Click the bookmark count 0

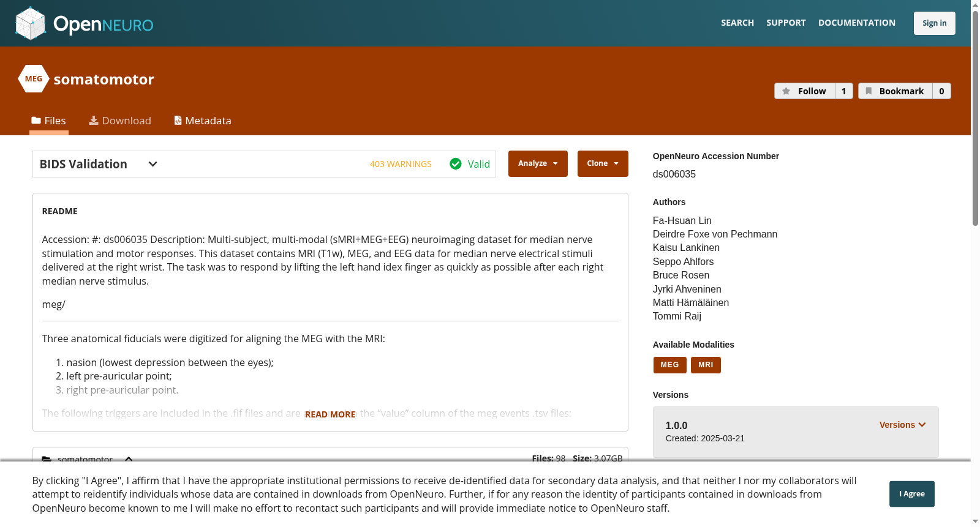942,91
